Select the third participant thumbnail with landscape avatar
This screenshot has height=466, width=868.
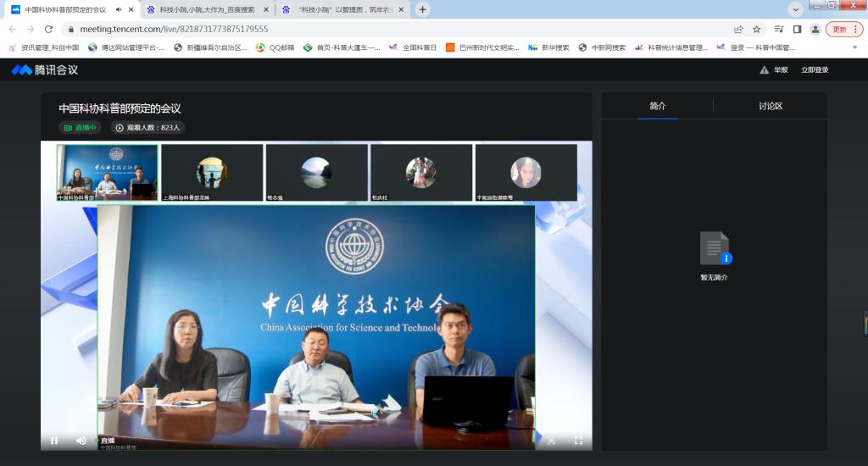[317, 173]
